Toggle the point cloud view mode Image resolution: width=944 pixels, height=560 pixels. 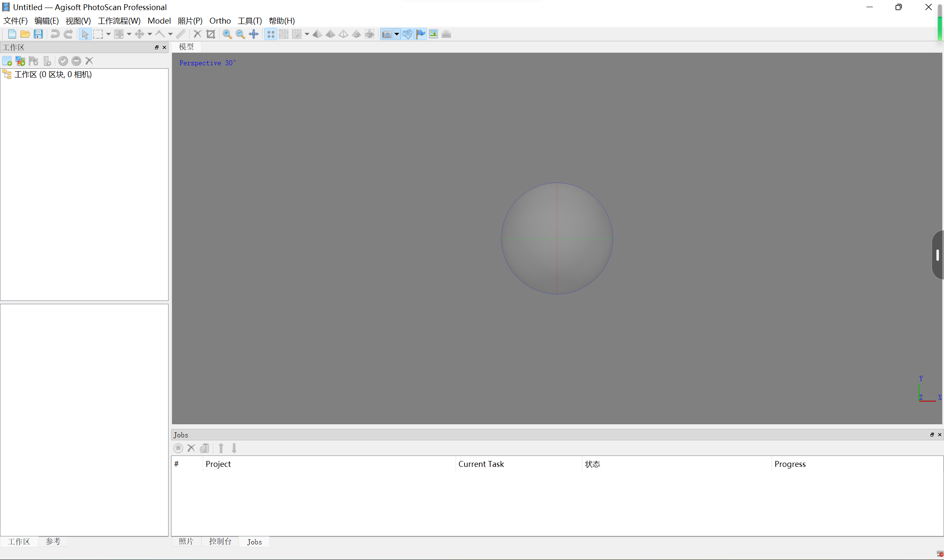pos(271,34)
